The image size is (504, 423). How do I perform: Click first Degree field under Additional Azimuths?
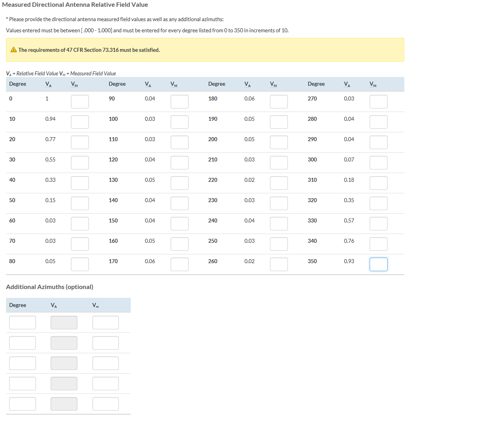(x=22, y=323)
